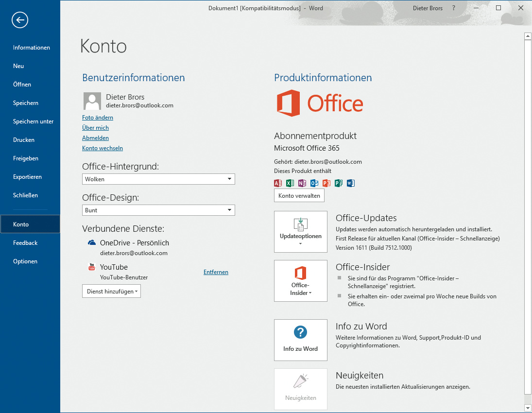Click the Neuigkeiten button
This screenshot has height=413, width=532.
tap(301, 389)
